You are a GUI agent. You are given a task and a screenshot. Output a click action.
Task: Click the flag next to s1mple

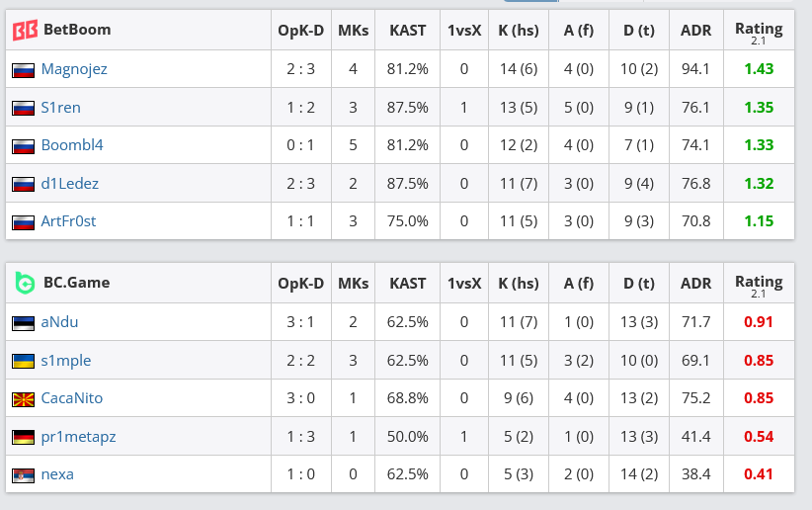click(x=23, y=361)
